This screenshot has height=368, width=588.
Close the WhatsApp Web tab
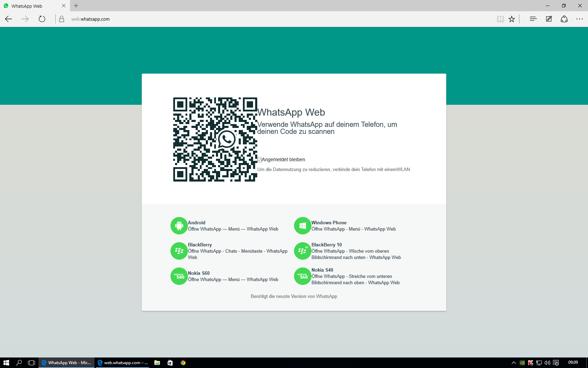point(64,6)
